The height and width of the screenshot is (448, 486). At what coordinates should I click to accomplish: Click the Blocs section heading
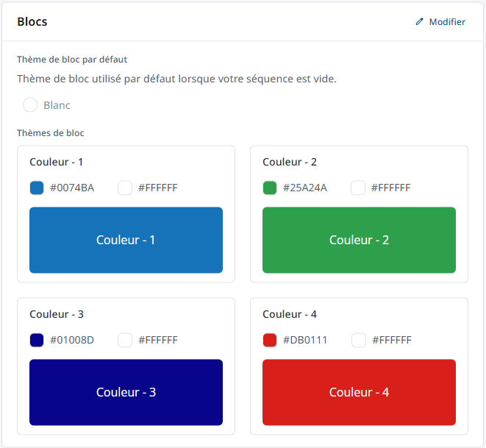(x=32, y=22)
